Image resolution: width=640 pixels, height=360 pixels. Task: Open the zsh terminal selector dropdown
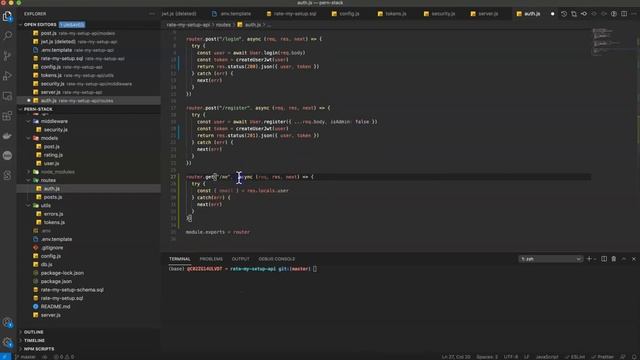pos(550,259)
